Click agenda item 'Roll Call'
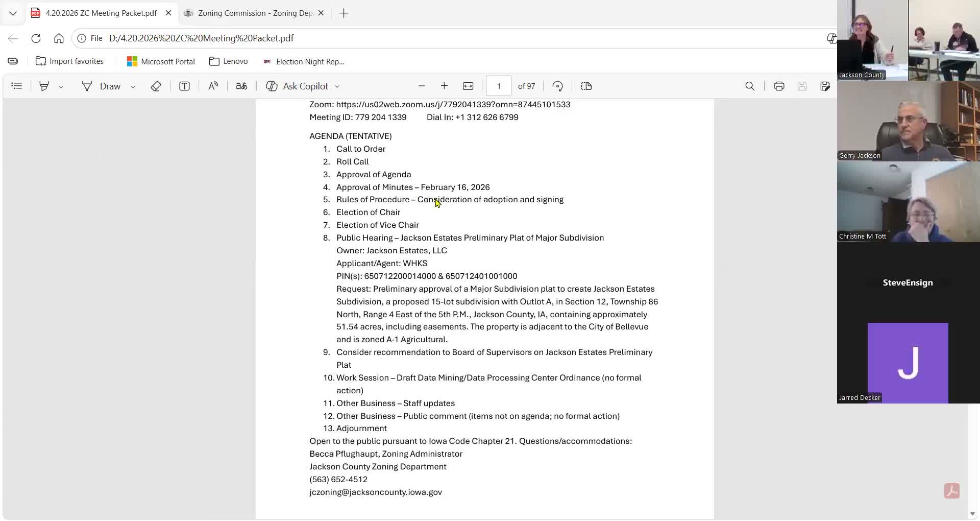 point(352,162)
